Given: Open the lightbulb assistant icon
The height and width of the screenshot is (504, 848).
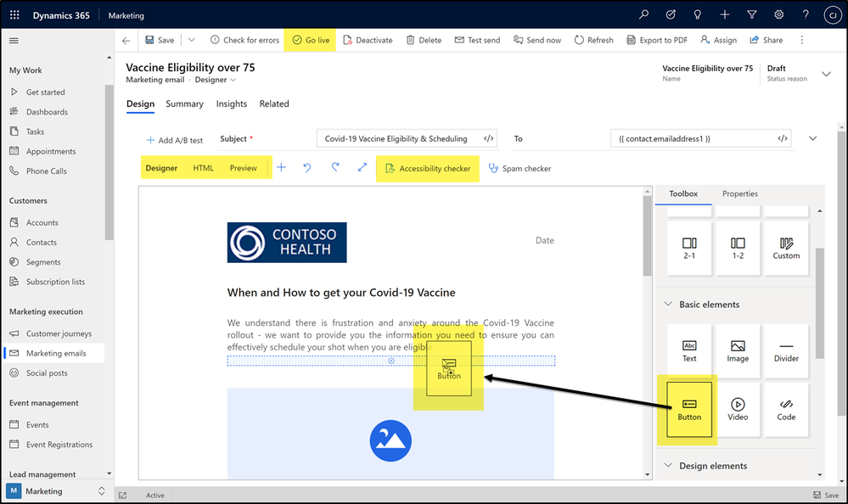Looking at the screenshot, I should coord(698,14).
